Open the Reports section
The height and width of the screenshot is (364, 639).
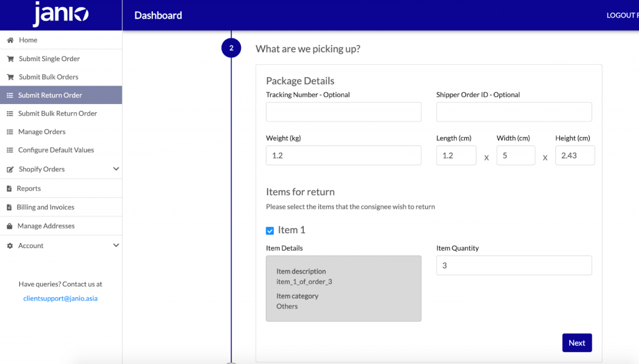point(61,188)
